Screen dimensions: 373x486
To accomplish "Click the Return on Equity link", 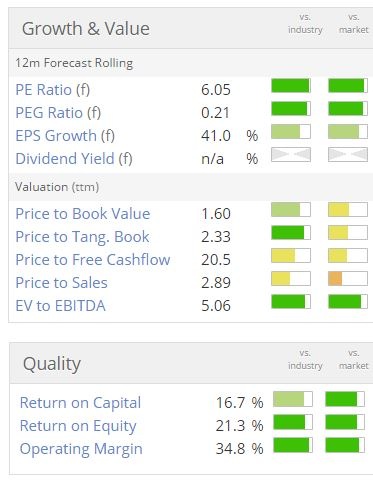I will pos(78,426).
